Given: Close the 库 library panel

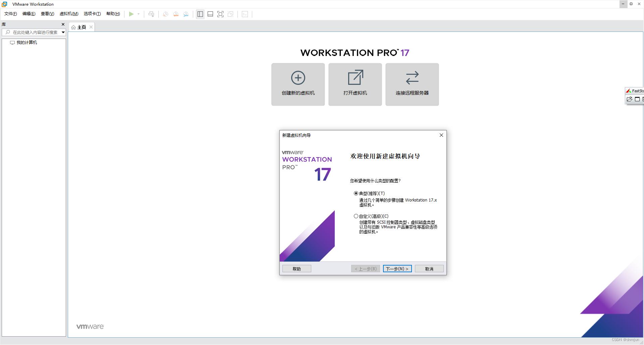Looking at the screenshot, I should click(63, 24).
